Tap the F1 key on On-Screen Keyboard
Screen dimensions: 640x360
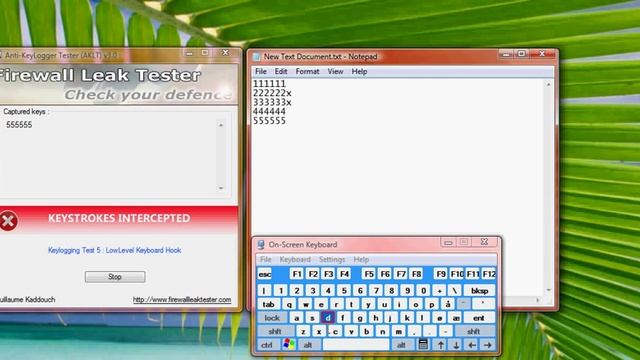point(297,274)
